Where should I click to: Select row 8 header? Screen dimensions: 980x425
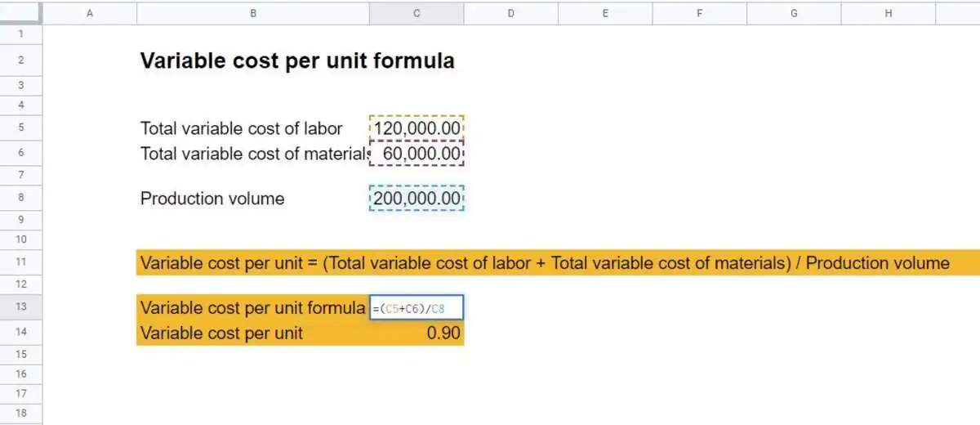click(x=20, y=198)
